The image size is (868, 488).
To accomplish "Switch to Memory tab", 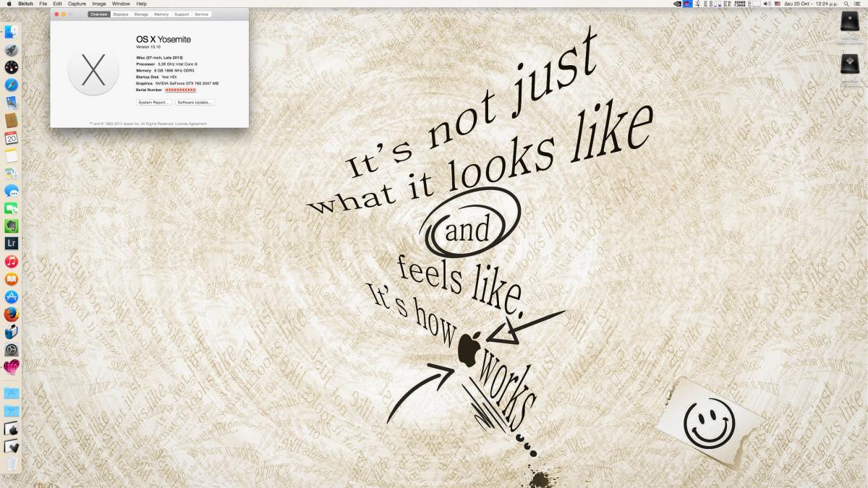I will pos(161,14).
